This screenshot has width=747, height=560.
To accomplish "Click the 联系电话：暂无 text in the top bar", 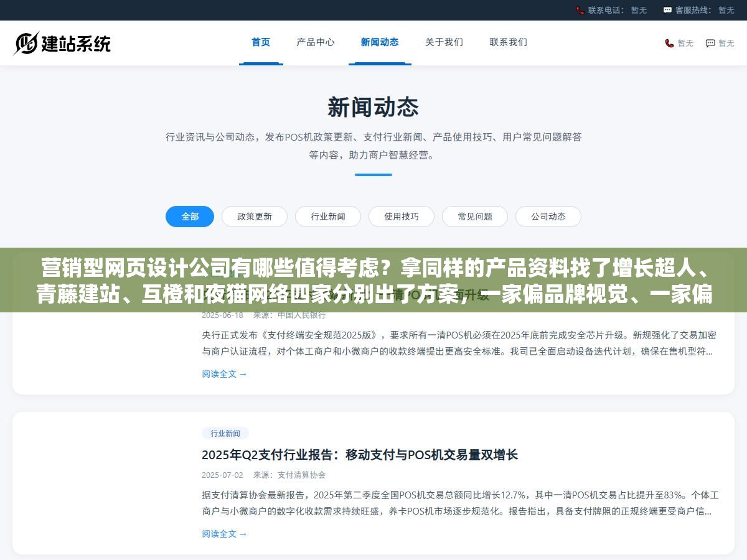I will (x=617, y=10).
